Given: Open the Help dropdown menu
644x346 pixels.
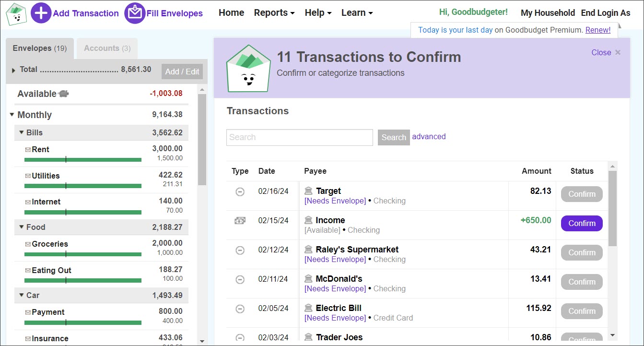Looking at the screenshot, I should pyautogui.click(x=318, y=13).
